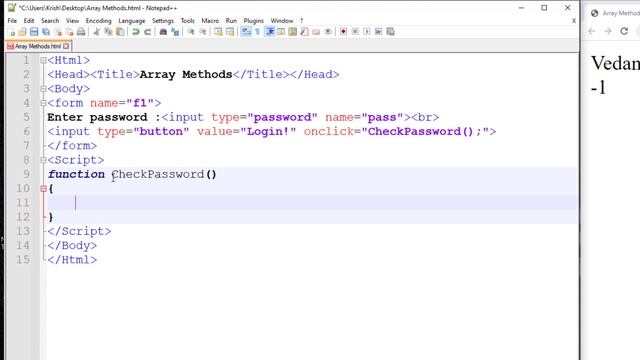Click the '</Script>' closing tag text

(x=79, y=231)
